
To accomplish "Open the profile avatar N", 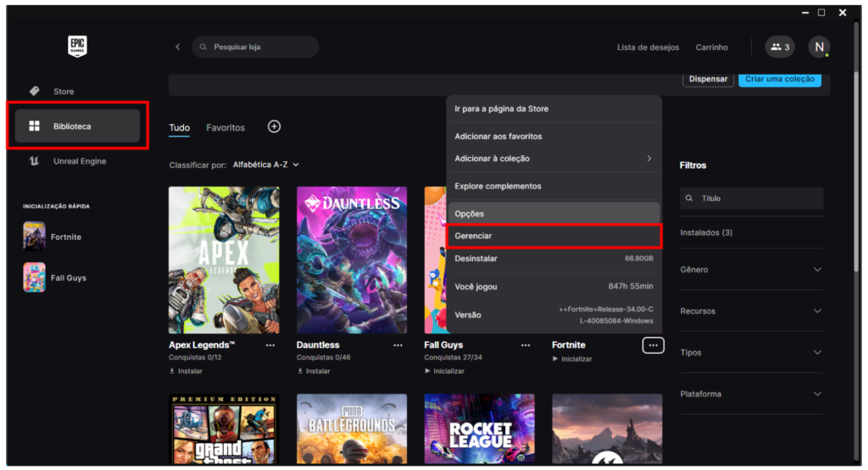I will point(819,48).
